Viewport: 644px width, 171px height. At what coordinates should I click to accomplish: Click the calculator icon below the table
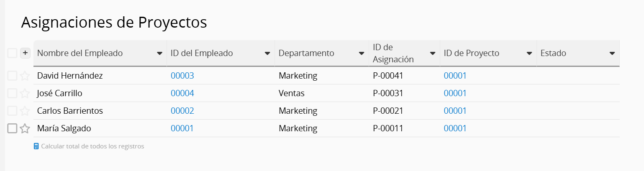click(x=36, y=146)
